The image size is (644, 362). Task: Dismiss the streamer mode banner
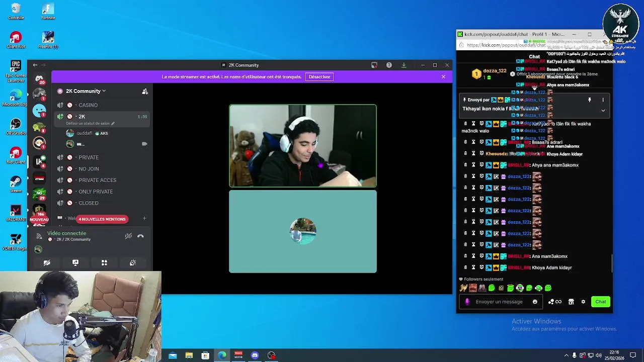point(443,77)
